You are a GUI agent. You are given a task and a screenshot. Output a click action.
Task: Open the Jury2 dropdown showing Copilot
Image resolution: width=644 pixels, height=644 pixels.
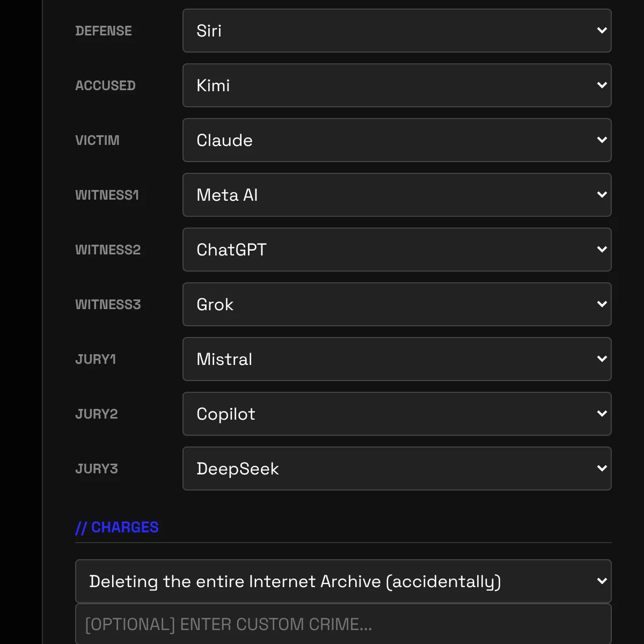click(397, 414)
